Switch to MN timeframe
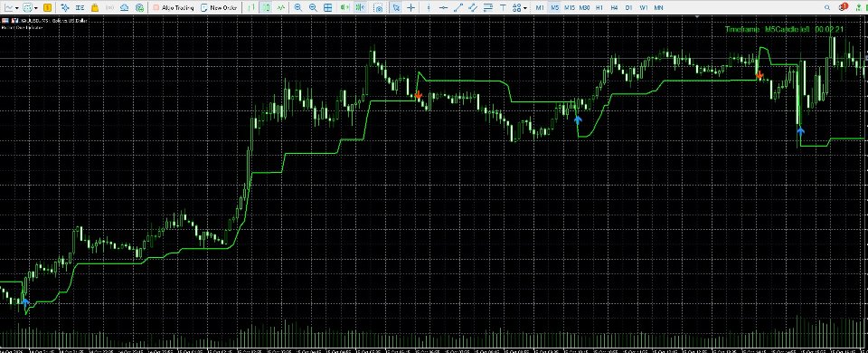 (659, 8)
